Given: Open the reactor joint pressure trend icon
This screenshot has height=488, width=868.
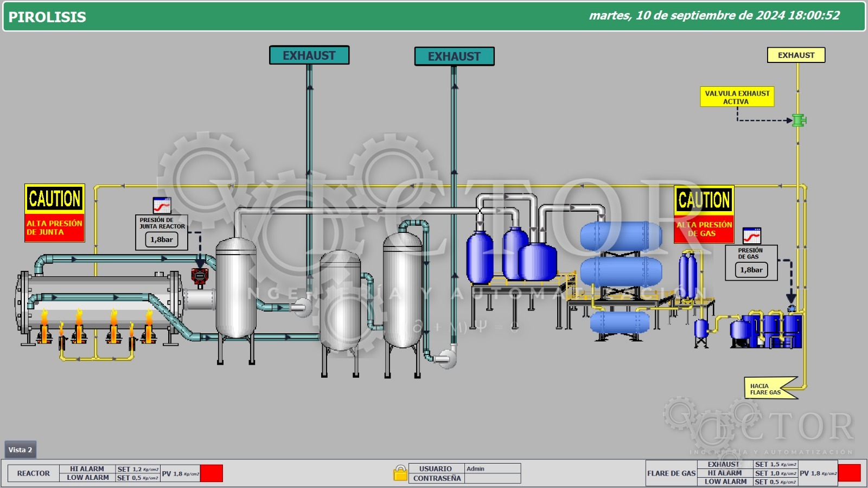Looking at the screenshot, I should point(162,205).
